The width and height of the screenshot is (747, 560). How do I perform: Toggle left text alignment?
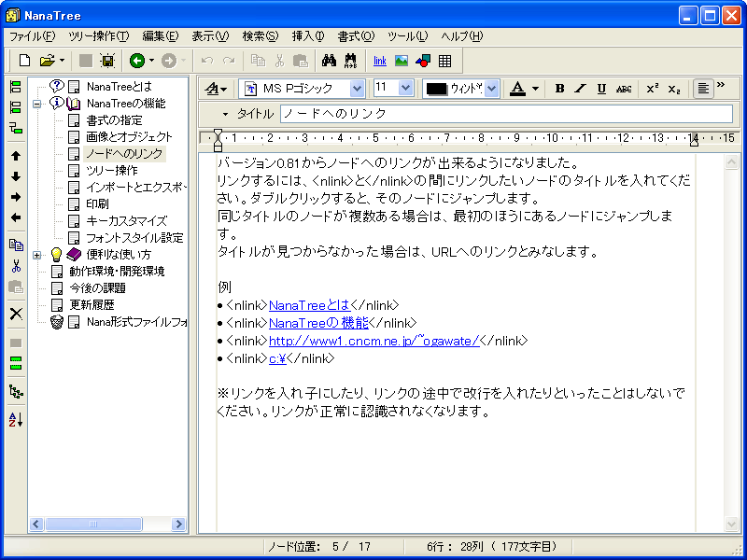703,89
